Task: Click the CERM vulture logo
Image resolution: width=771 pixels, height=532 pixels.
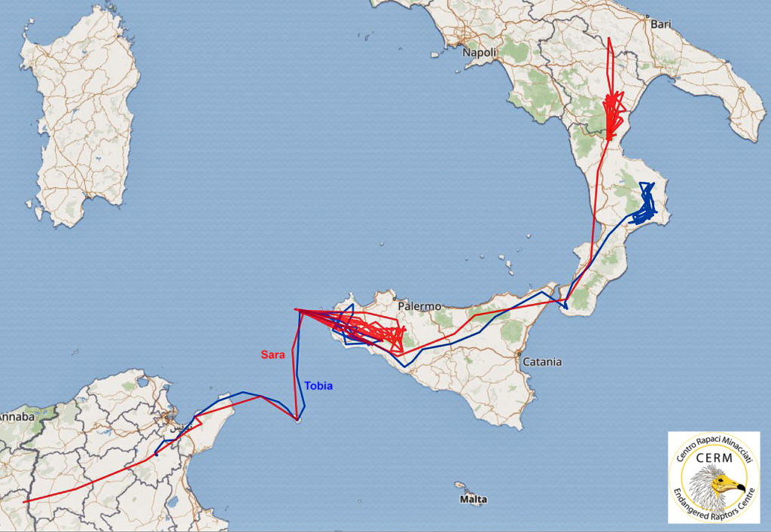Action: pos(714,477)
